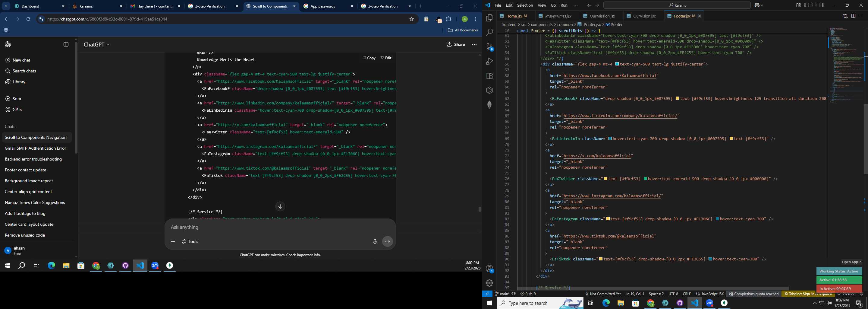Open All Bookmarks folder in Chrome

(463, 30)
